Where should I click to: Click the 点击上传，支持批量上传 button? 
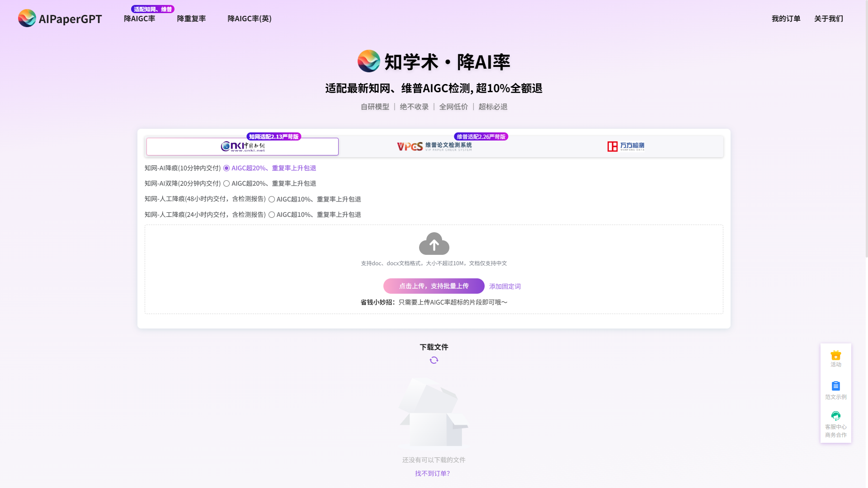434,286
